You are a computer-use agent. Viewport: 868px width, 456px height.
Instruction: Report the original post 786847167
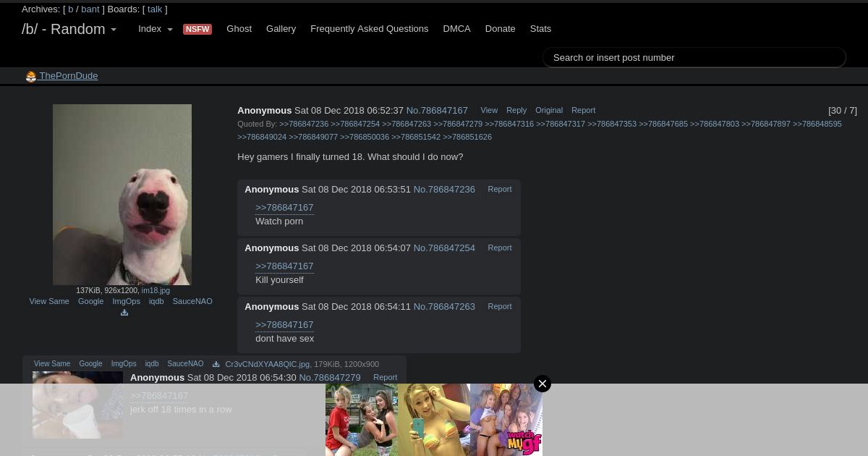583,110
